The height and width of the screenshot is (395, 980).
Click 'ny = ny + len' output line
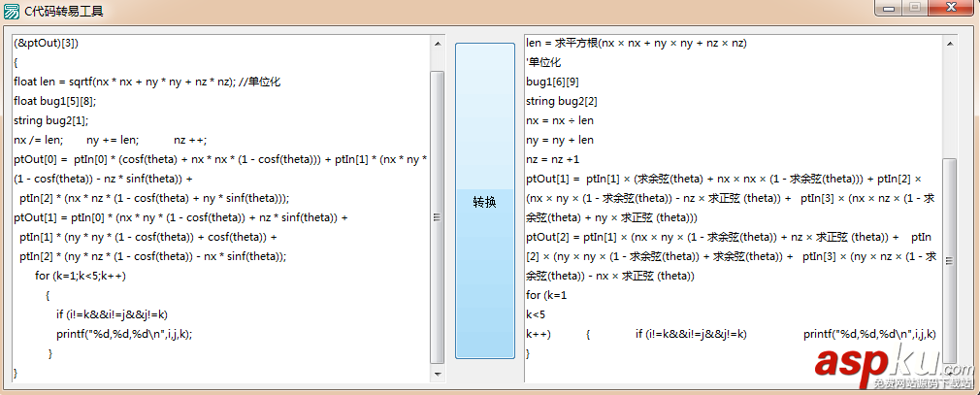click(x=560, y=140)
